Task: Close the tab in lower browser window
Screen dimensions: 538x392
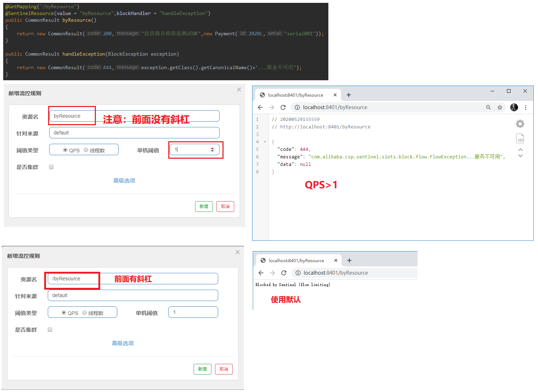Action: coord(336,260)
